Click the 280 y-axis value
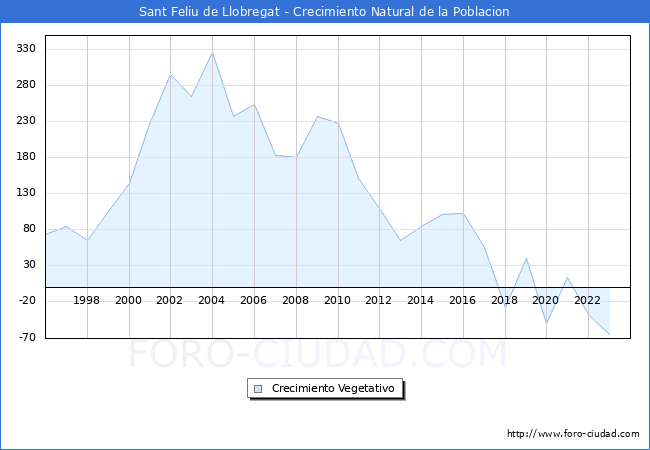 click(x=26, y=85)
